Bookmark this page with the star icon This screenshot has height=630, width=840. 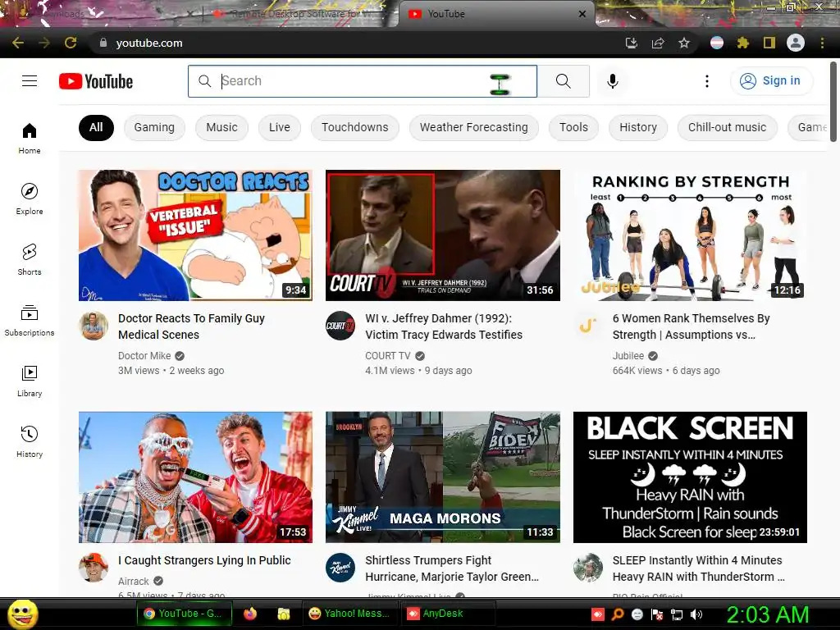684,43
